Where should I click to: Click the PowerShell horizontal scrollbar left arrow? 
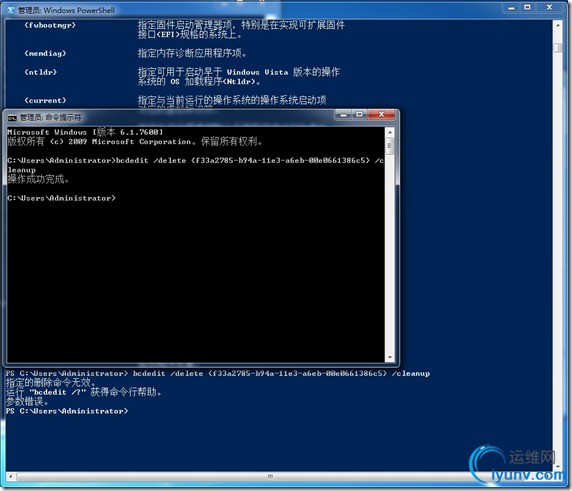click(x=11, y=476)
